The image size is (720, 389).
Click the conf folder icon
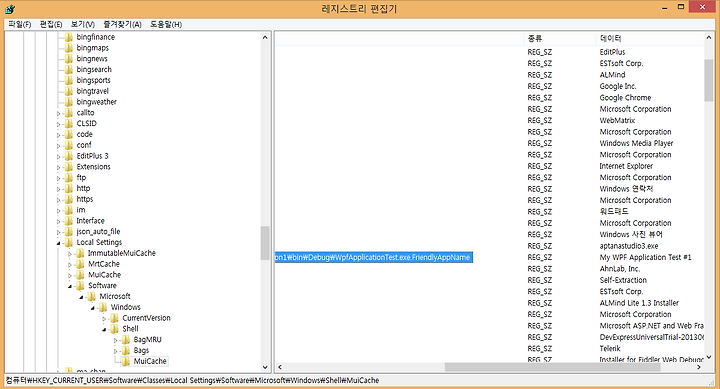point(69,145)
